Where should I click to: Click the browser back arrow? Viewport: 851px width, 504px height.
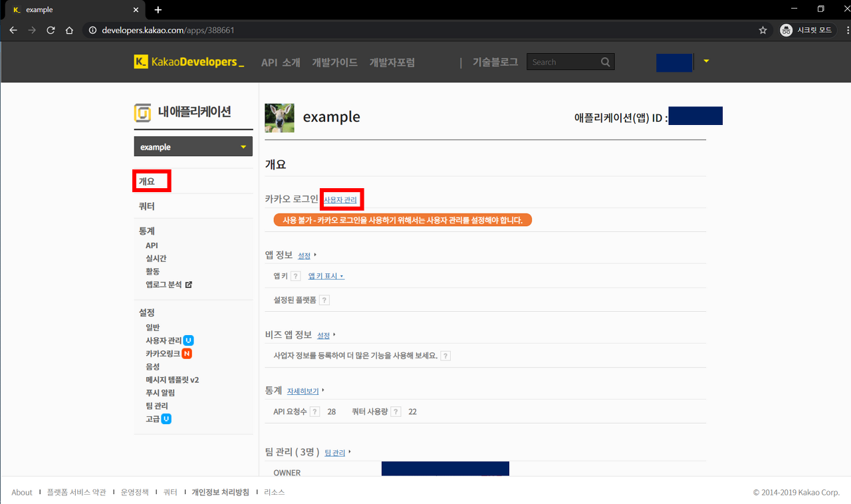click(13, 30)
